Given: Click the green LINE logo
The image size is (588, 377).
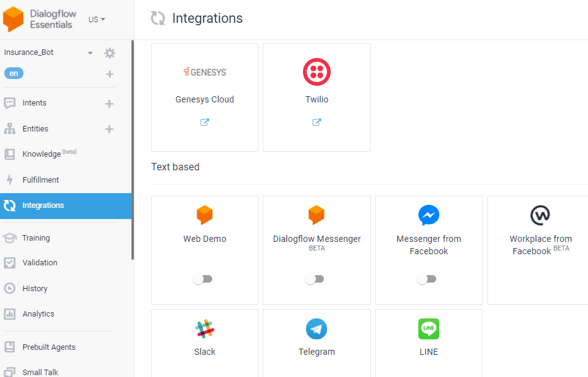Looking at the screenshot, I should (x=429, y=329).
